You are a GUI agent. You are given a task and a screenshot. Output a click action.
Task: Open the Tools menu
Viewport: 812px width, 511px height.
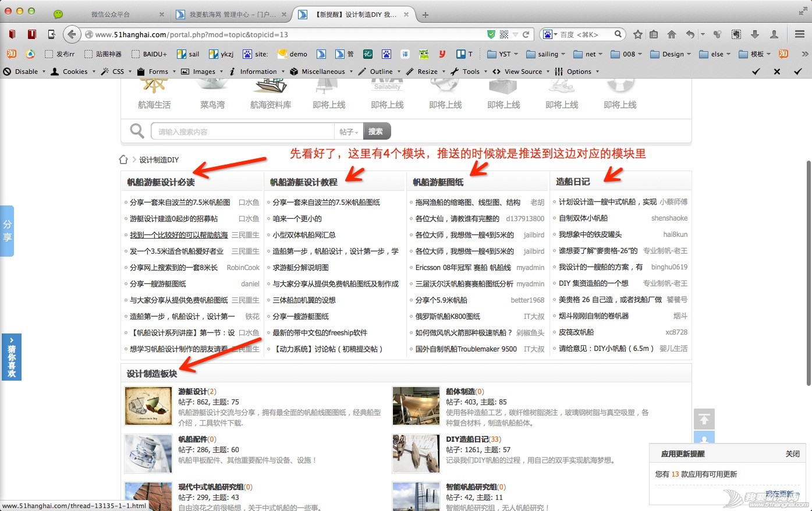[x=468, y=72]
